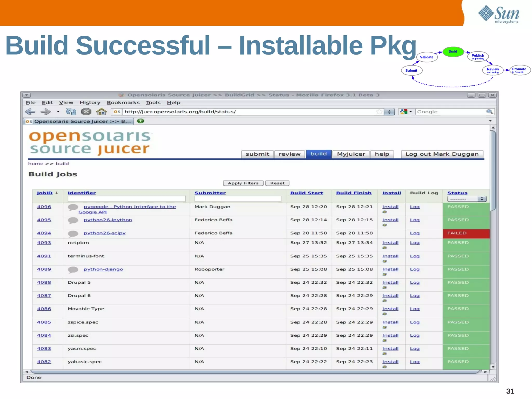Open the URL bar history dropdown
Image resolution: width=532 pixels, height=399 pixels.
pos(389,112)
